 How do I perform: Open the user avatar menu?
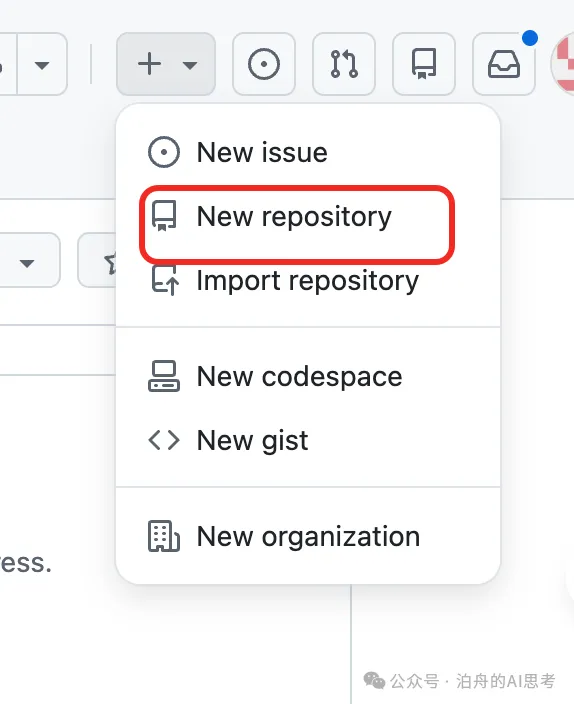tap(564, 64)
